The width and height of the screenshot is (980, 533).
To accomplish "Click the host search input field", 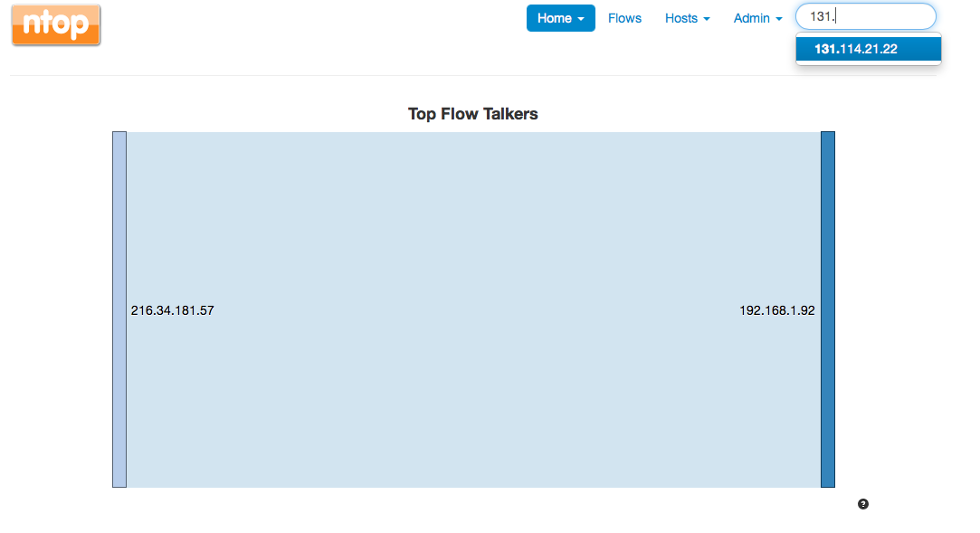I will pyautogui.click(x=866, y=16).
